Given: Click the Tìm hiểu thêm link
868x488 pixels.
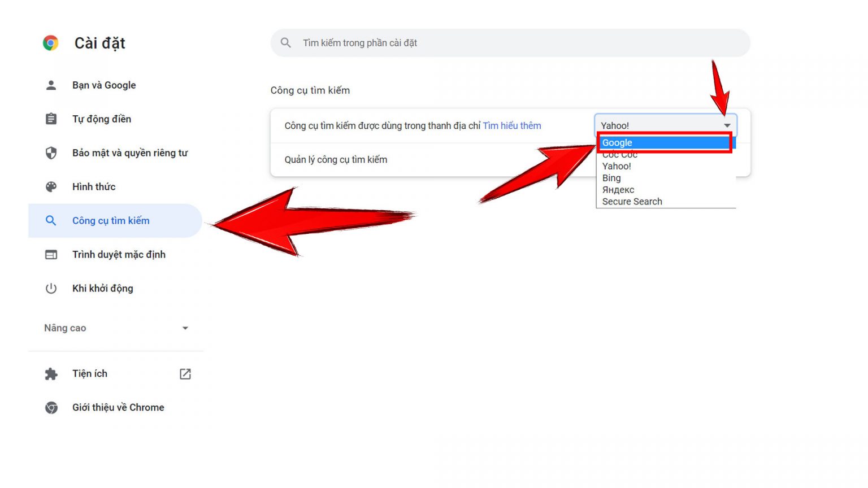Looking at the screenshot, I should tap(511, 126).
